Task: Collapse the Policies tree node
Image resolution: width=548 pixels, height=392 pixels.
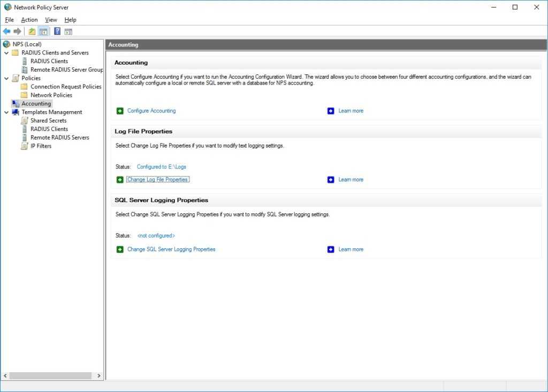Action: click(6, 78)
